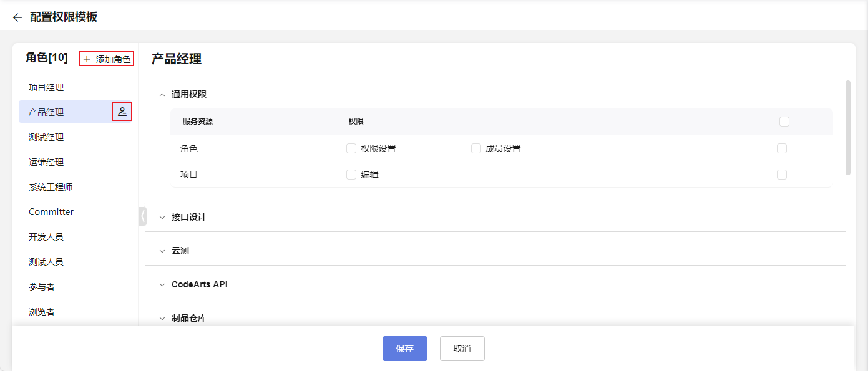Click the plus icon to add role

point(87,59)
